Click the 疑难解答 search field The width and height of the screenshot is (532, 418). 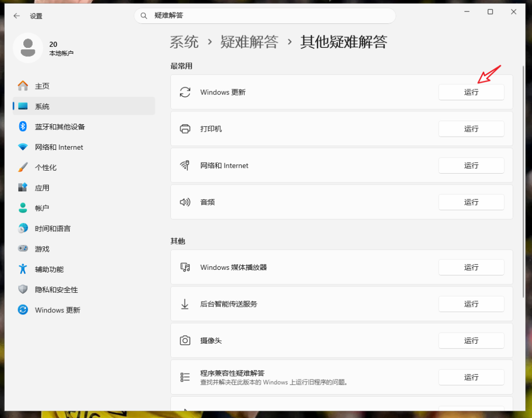(265, 16)
